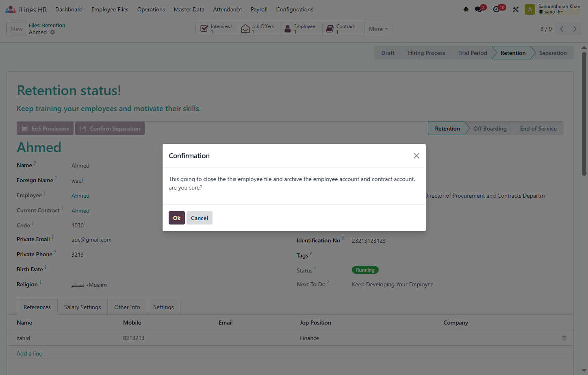This screenshot has height=375, width=588.
Task: Open the Master Data menu
Action: [189, 9]
